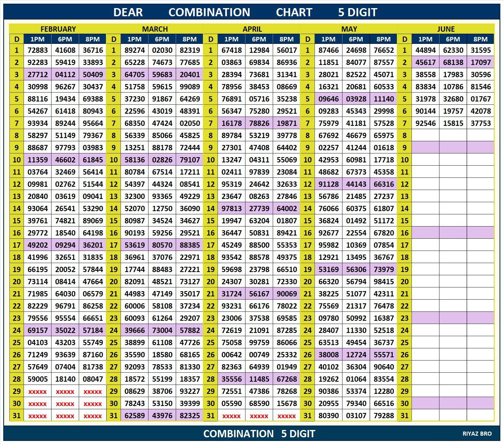Click the red xxxxx under February 29 1PM

pyautogui.click(x=37, y=392)
